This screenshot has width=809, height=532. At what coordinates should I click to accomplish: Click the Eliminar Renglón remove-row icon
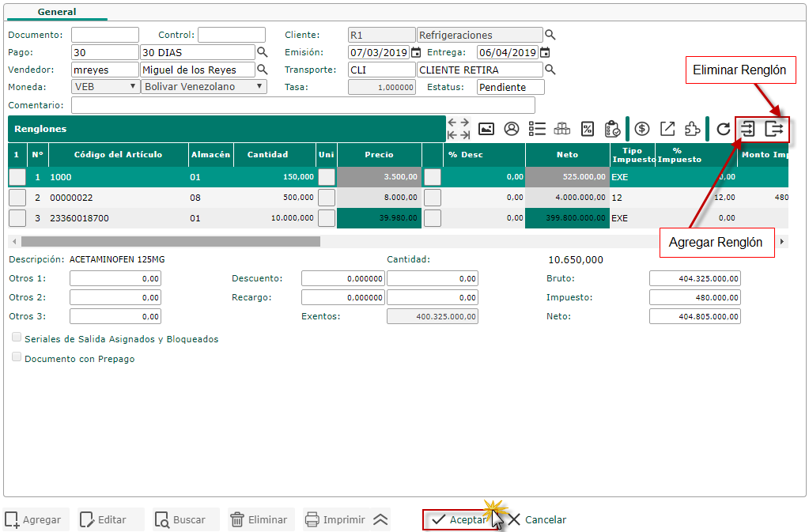[x=775, y=129]
